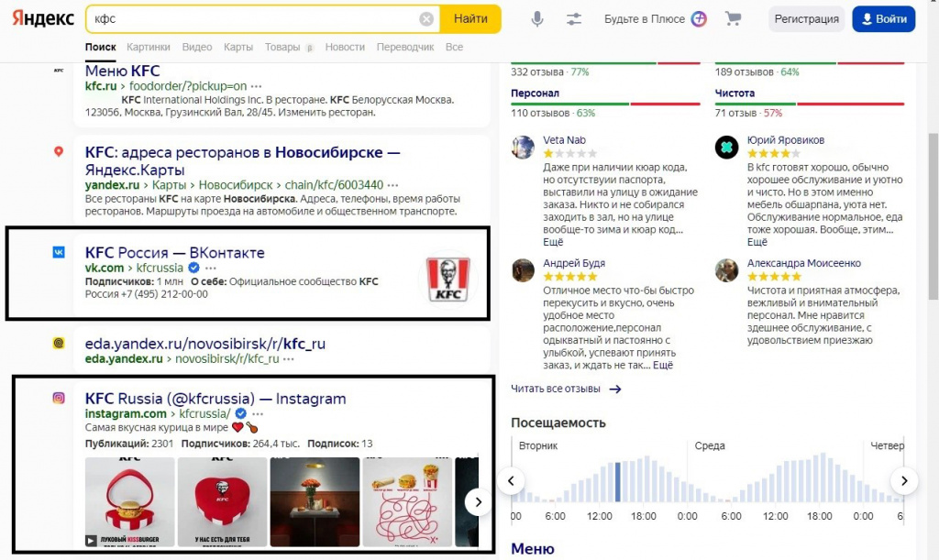Click the Персонал review category

click(x=535, y=93)
